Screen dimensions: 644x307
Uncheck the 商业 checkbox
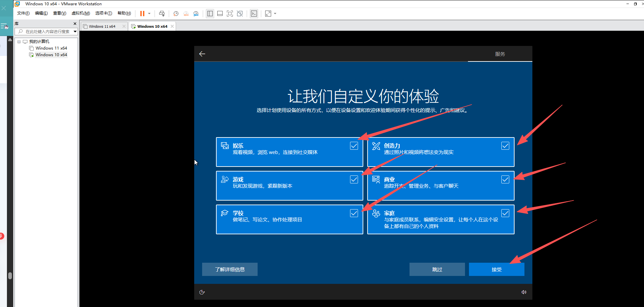505,179
